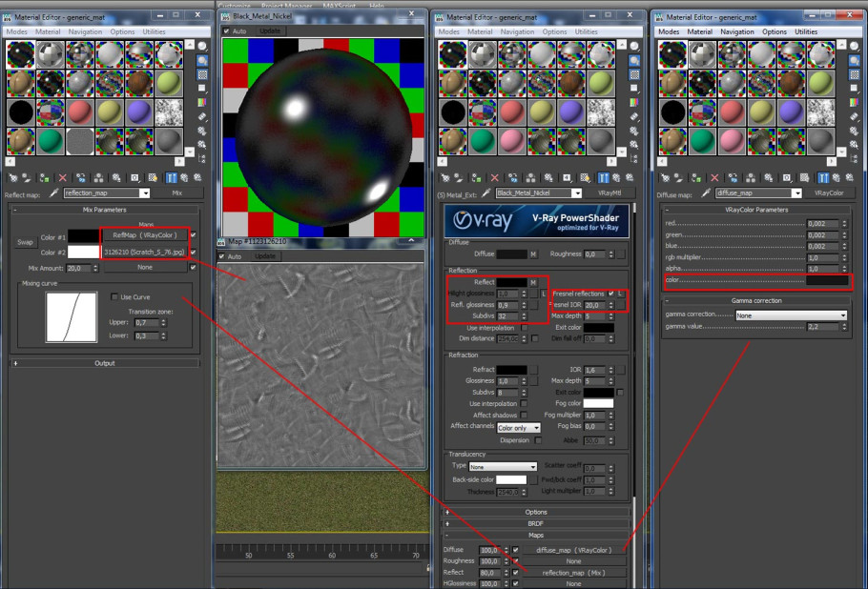The image size is (868, 589).
Task: Toggle Auto checkbox in Black_Metal_Nickel preview window
Action: (226, 31)
